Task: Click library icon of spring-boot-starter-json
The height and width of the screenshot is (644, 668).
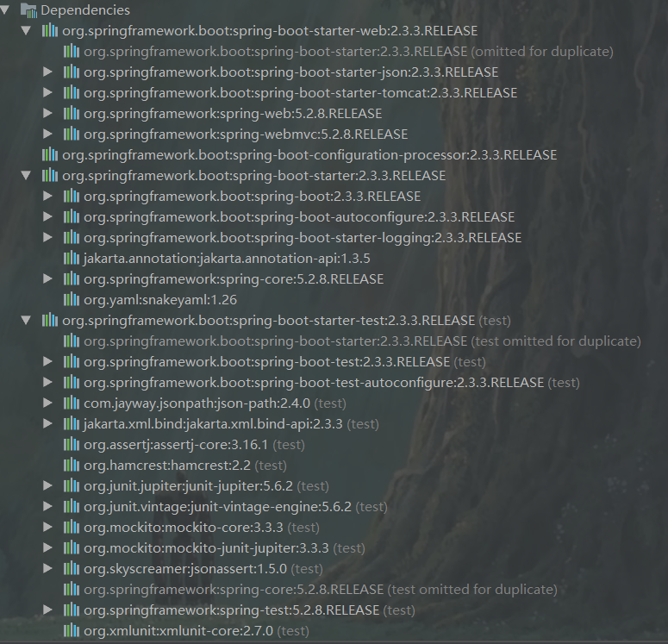Action: pyautogui.click(x=72, y=72)
